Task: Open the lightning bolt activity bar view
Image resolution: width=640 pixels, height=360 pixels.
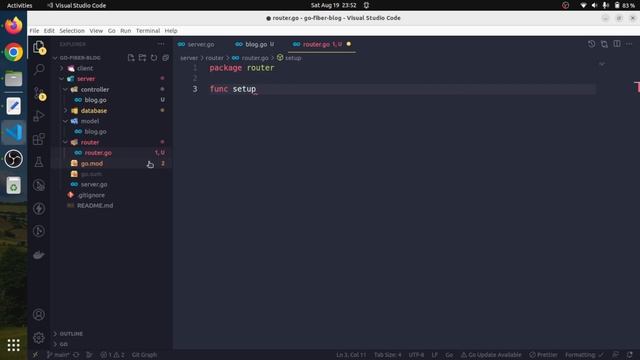Action: tap(39, 209)
